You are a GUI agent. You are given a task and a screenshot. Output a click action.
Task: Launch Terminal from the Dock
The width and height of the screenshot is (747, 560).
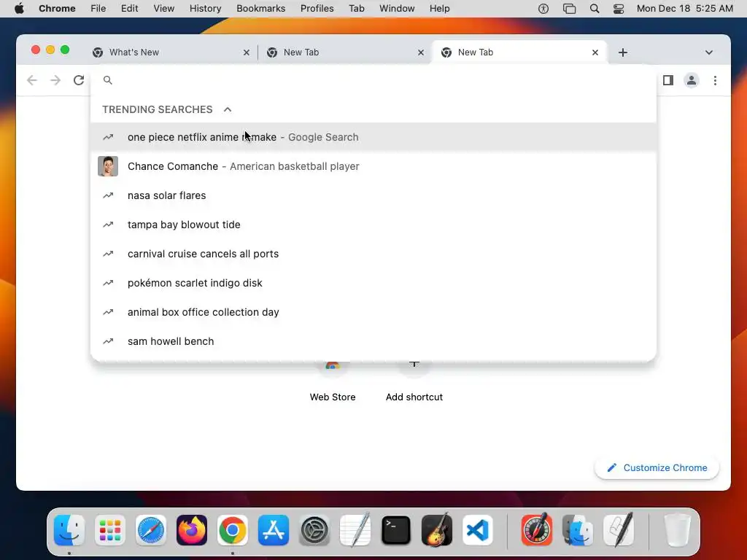pyautogui.click(x=396, y=530)
